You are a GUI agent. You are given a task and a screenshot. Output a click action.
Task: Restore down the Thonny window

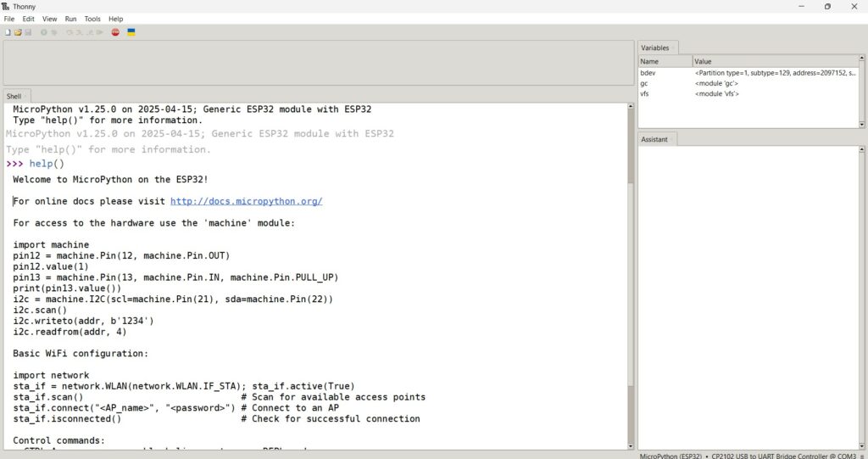click(x=827, y=6)
